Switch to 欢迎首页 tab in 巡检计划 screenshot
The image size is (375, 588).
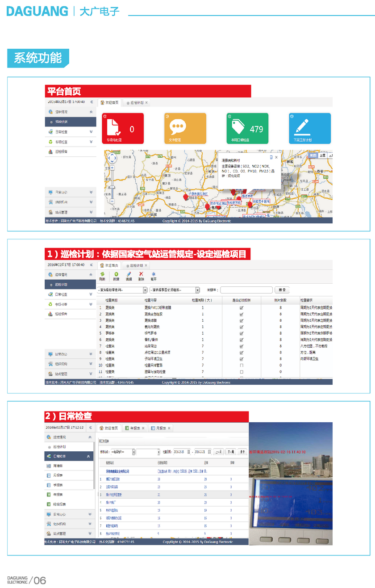coord(110,265)
